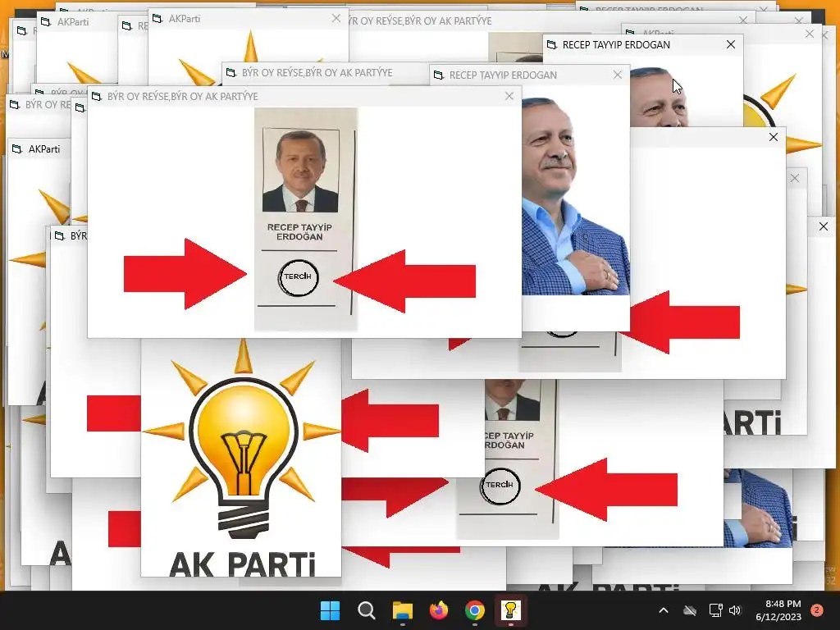Launch File Explorer from the taskbar
This screenshot has height=630, width=840.
click(402, 610)
